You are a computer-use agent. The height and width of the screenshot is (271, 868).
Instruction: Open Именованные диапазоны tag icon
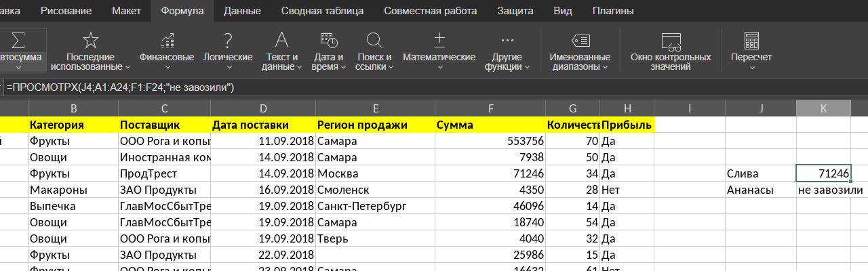point(580,39)
